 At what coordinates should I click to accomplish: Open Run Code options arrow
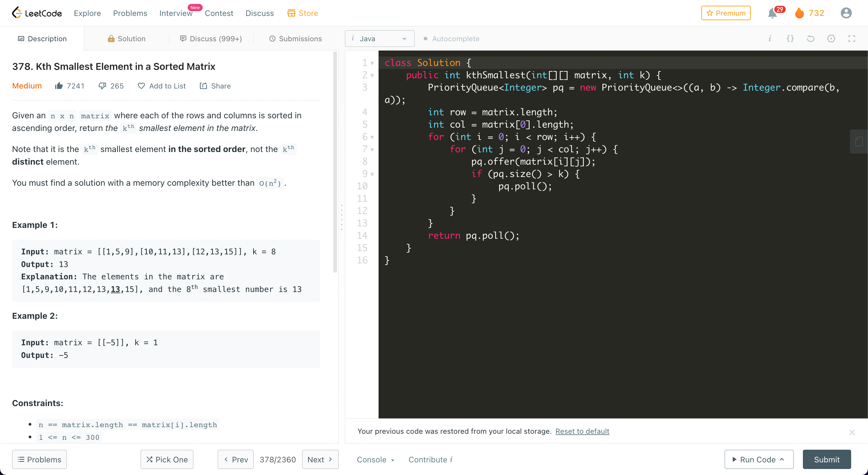click(x=782, y=460)
